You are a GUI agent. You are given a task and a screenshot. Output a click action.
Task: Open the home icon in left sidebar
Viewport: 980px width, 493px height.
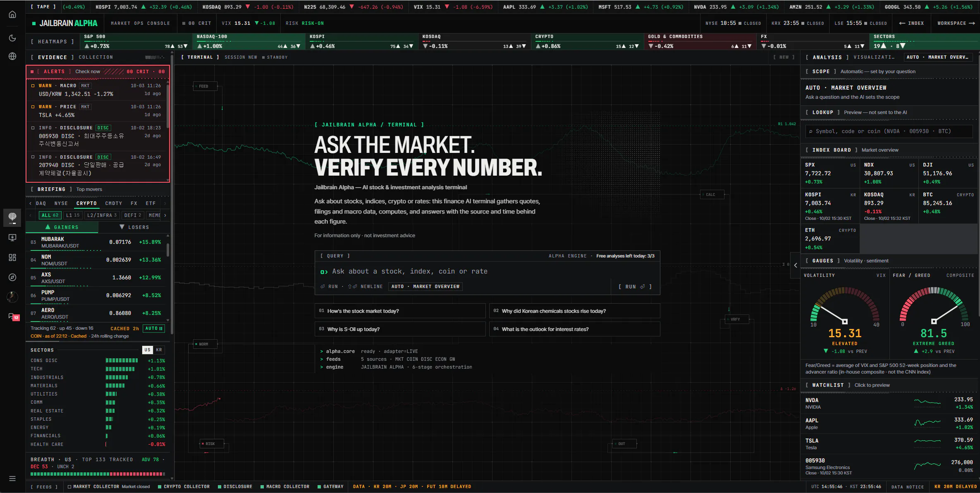pos(12,14)
